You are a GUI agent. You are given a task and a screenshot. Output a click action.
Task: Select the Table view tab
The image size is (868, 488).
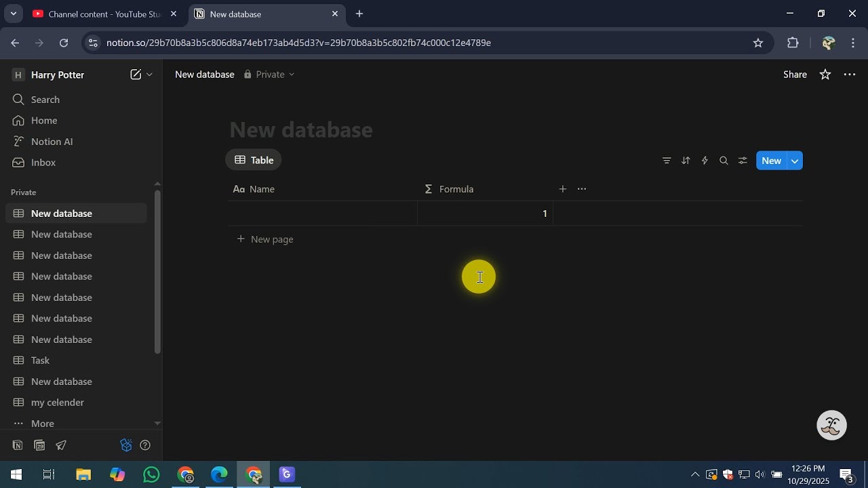point(254,160)
